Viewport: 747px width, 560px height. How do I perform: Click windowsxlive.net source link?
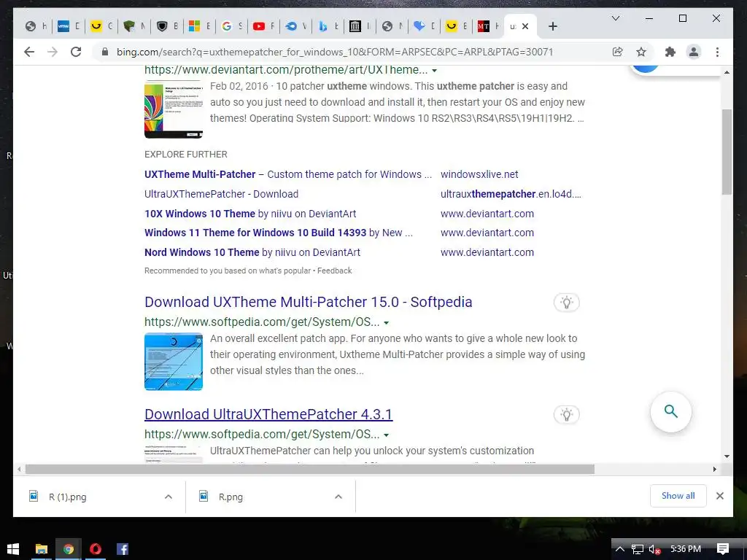point(479,174)
